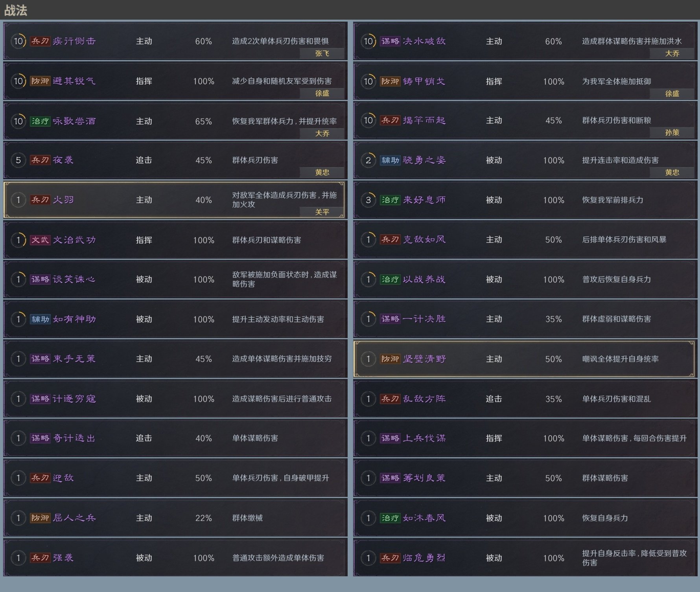Click the blue 辅助 tag on 如有神助
This screenshot has width=700, height=592.
coord(40,319)
